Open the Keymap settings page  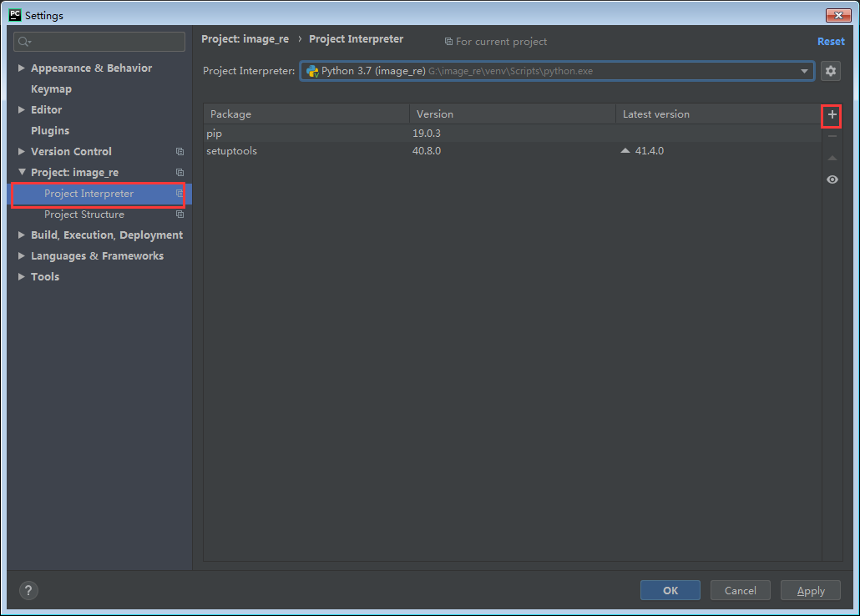point(51,88)
